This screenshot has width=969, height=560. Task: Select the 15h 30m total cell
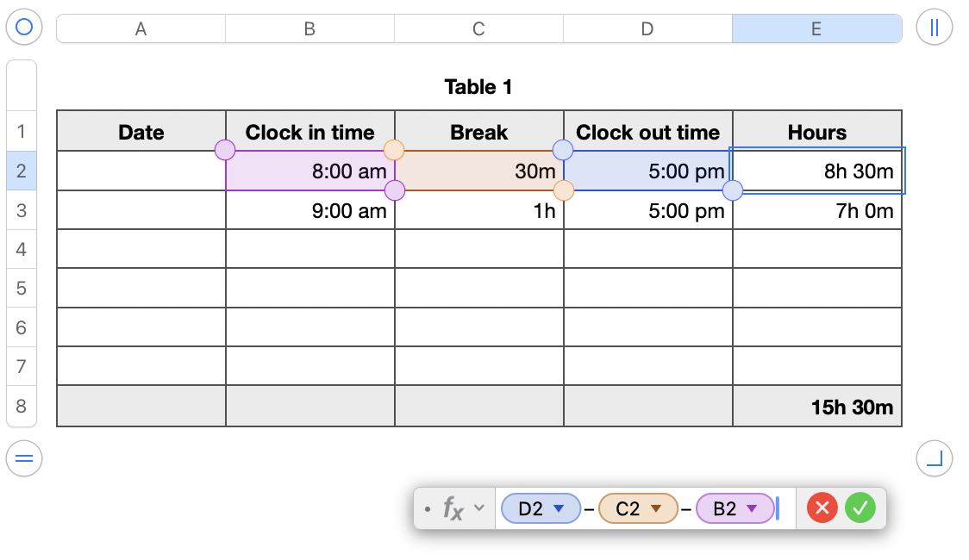(x=817, y=407)
